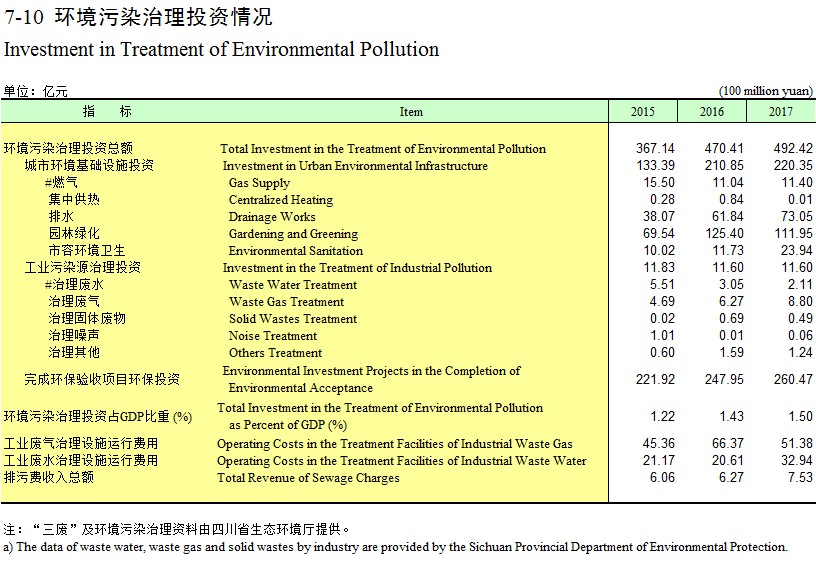The height and width of the screenshot is (572, 816).
Task: Select percent of GDP value 1.43
Action: [731, 416]
